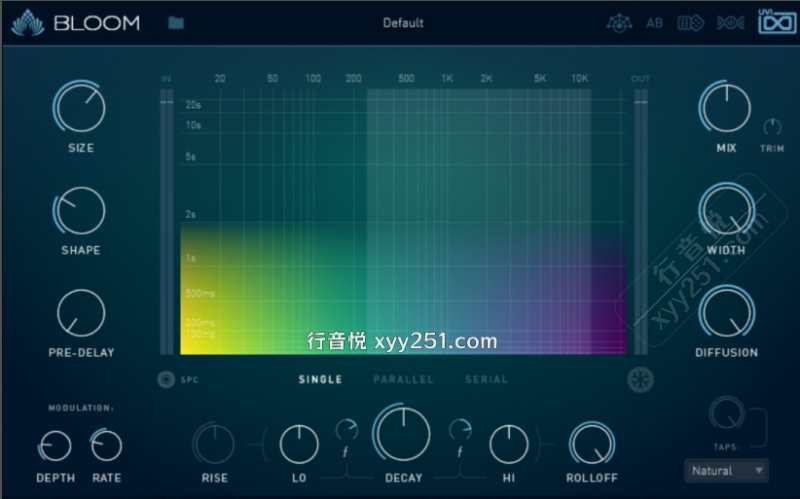Click the low frequency f knob
Viewport: 800px width, 499px height.
click(347, 430)
